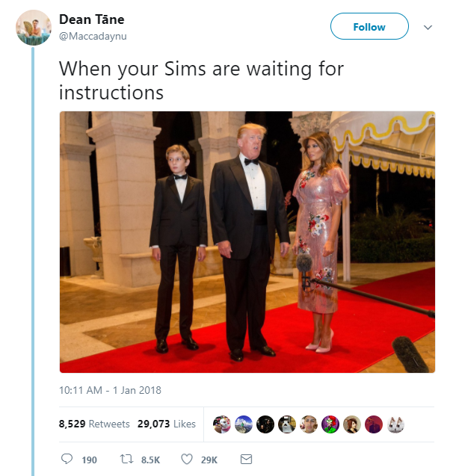This screenshot has height=476, width=453.
Task: Click the Follow button
Action: pyautogui.click(x=369, y=26)
